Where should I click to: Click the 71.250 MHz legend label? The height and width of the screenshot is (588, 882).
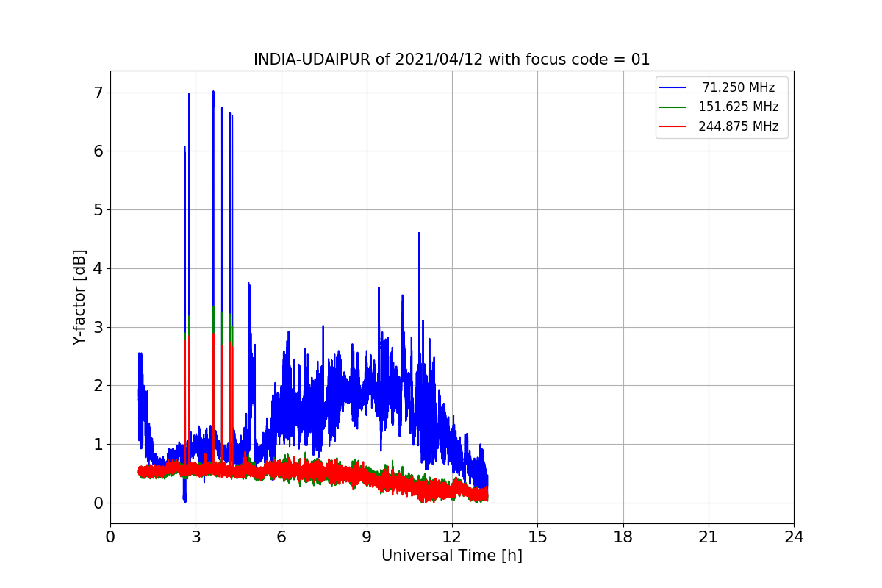click(x=739, y=87)
